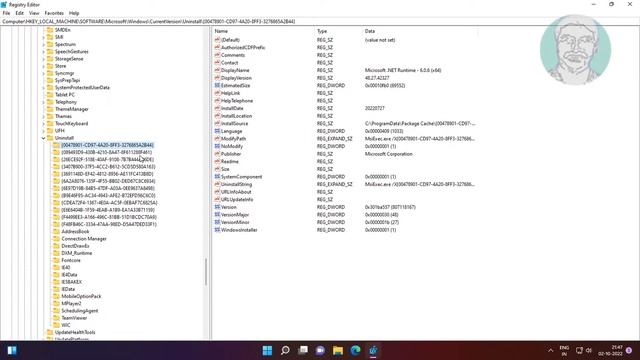Select the DXM_Runtime key

(76, 253)
